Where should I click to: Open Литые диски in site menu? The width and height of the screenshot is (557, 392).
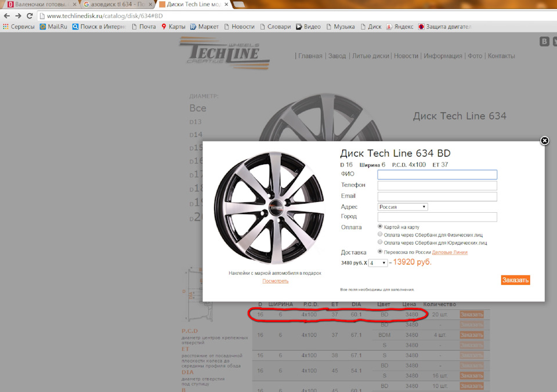coord(370,56)
